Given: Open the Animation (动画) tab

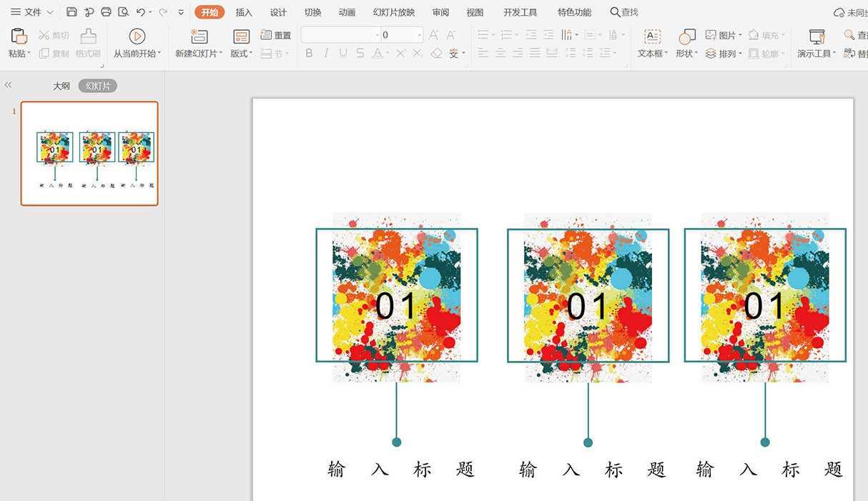Looking at the screenshot, I should coord(347,12).
